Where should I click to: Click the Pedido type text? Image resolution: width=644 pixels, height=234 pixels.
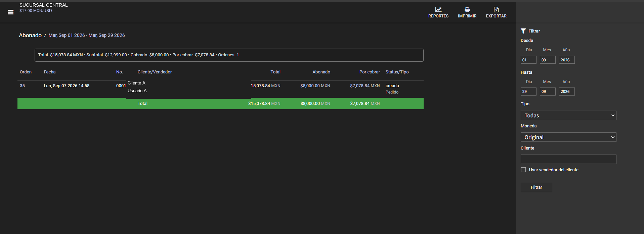(392, 92)
